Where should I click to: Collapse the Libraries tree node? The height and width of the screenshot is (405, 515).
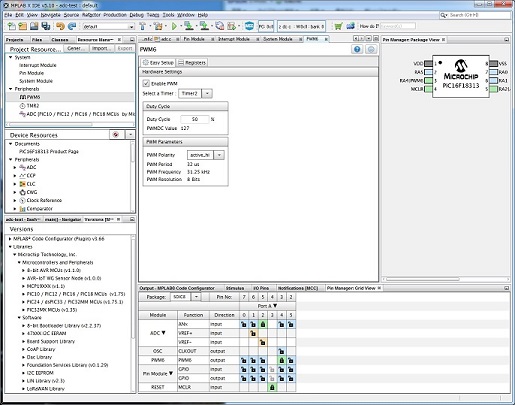(10, 247)
